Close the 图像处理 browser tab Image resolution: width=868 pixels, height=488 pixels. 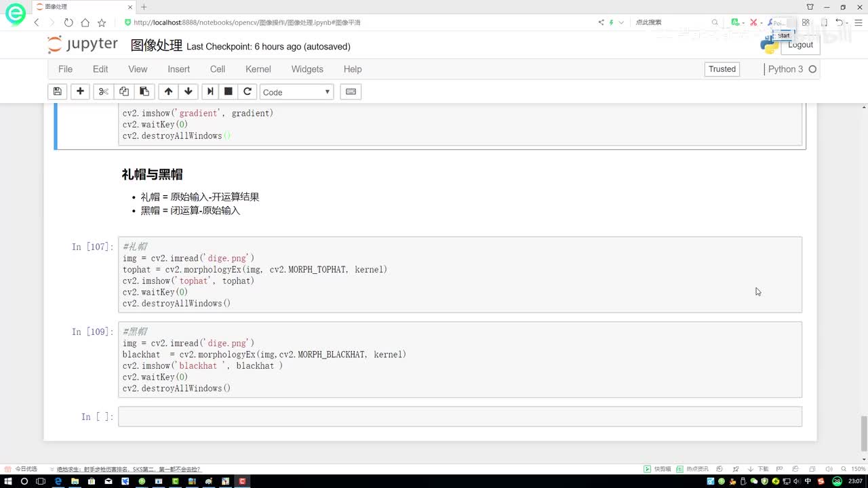point(129,7)
